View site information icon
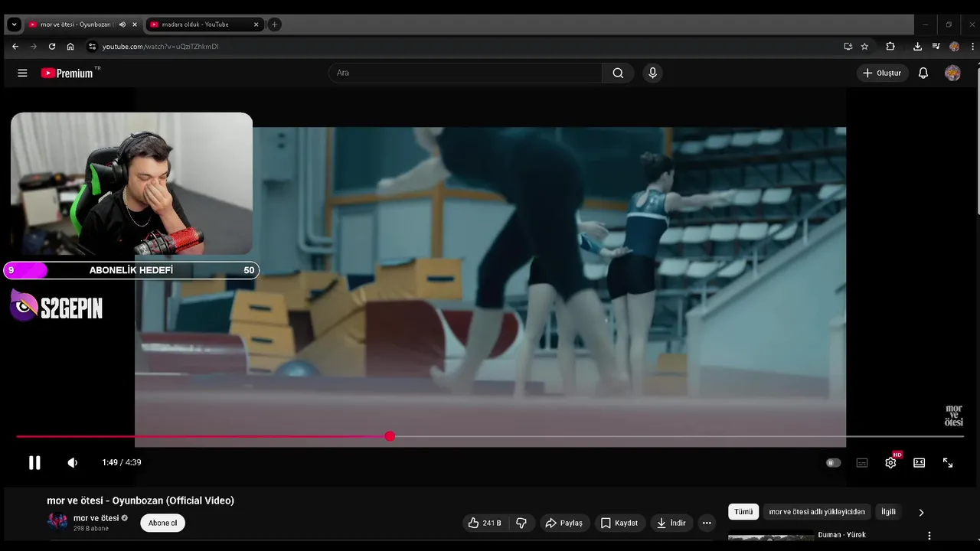 [92, 47]
